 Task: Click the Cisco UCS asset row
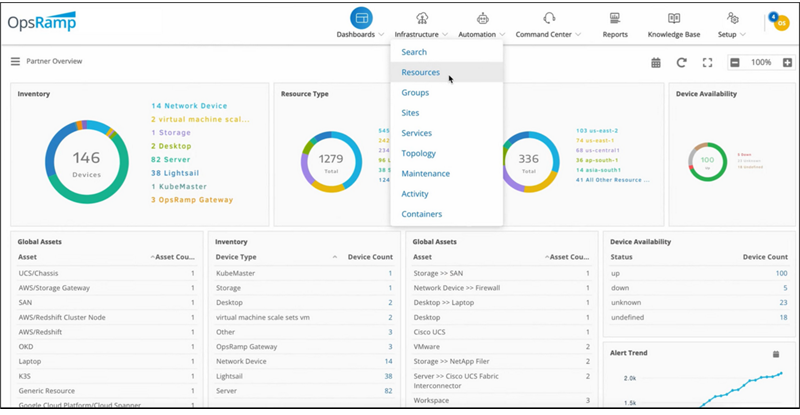(502, 332)
